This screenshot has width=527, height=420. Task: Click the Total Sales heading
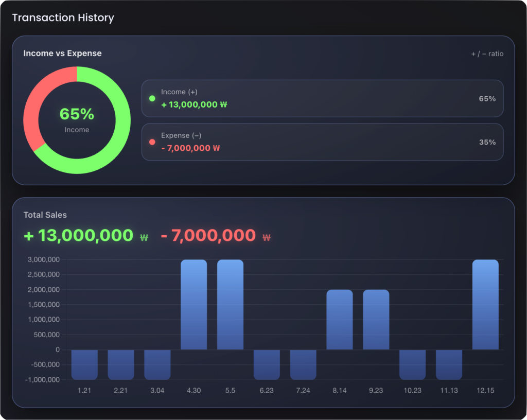(45, 215)
